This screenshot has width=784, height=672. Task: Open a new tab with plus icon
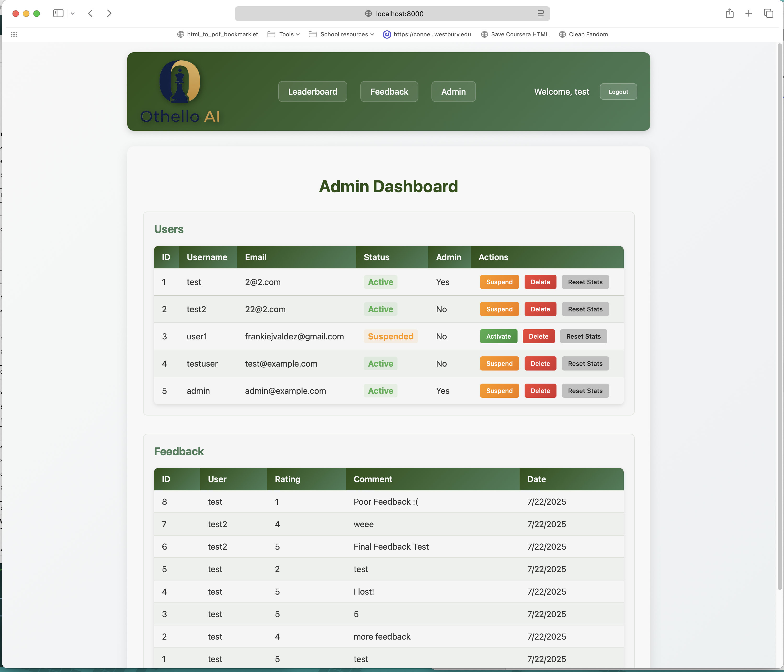pyautogui.click(x=748, y=14)
